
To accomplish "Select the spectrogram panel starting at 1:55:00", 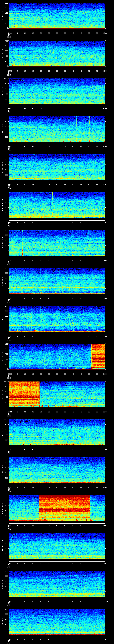I will [57, 432].
